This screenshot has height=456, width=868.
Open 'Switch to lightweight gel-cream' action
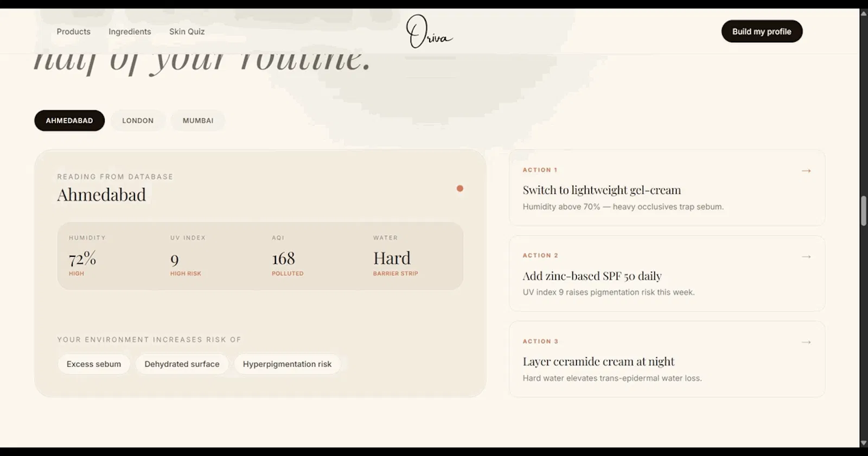(667, 188)
